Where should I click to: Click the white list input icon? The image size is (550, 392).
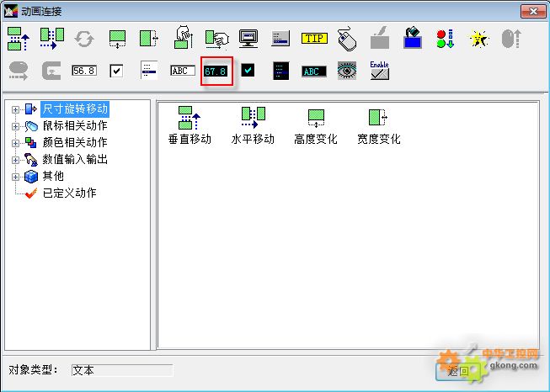pos(149,70)
